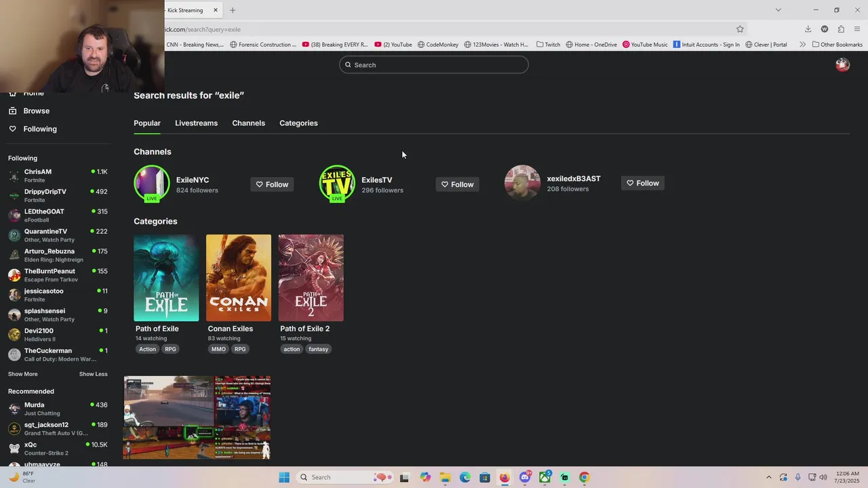Image resolution: width=868 pixels, height=488 pixels.
Task: Open DrippyDripTV in Following list
Action: click(x=58, y=196)
